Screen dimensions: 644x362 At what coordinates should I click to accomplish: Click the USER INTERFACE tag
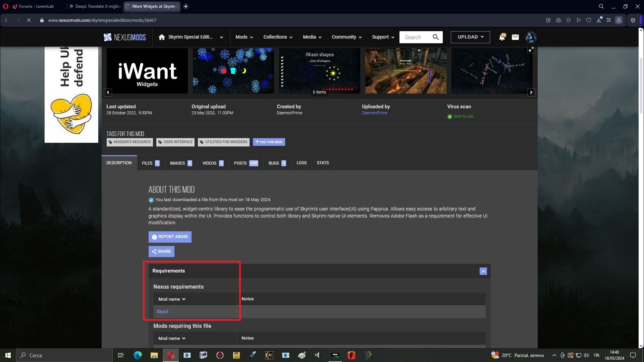[x=175, y=142]
